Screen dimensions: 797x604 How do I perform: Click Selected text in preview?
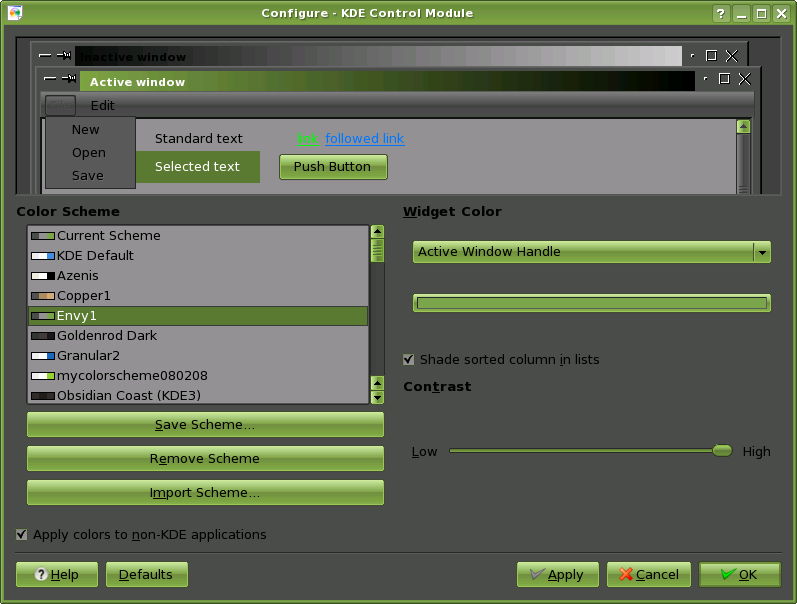tap(198, 167)
